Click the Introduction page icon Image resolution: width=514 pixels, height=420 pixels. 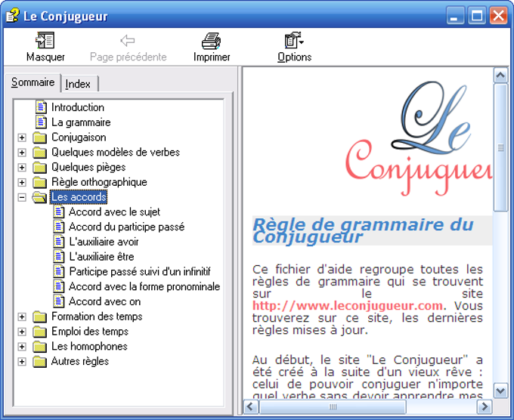pyautogui.click(x=41, y=107)
